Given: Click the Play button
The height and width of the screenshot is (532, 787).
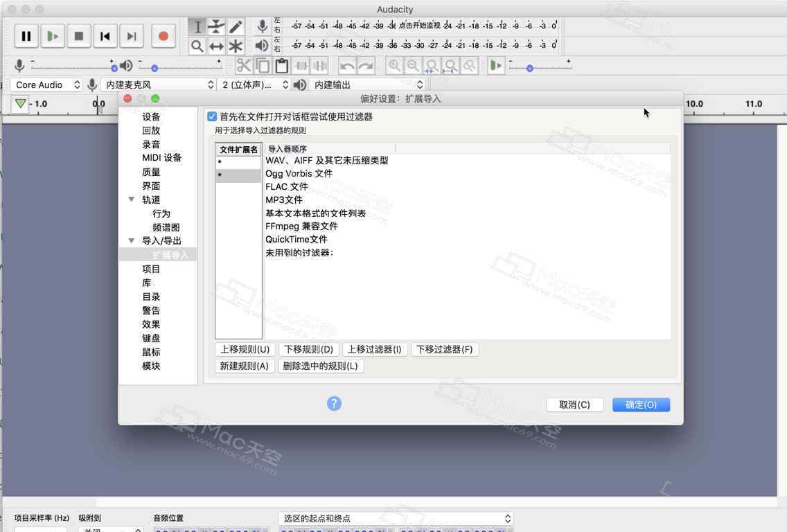Looking at the screenshot, I should coord(53,36).
